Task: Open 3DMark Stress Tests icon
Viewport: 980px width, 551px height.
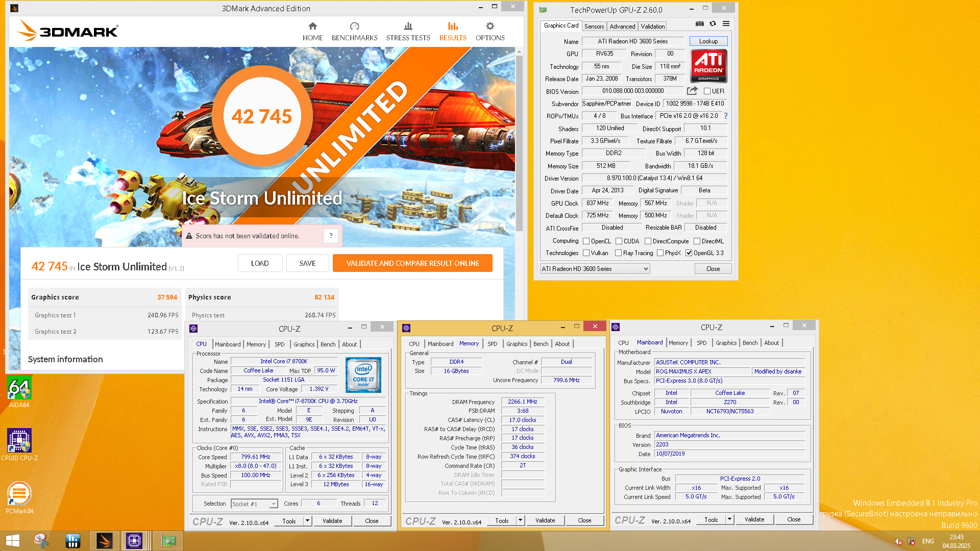Action: click(408, 26)
